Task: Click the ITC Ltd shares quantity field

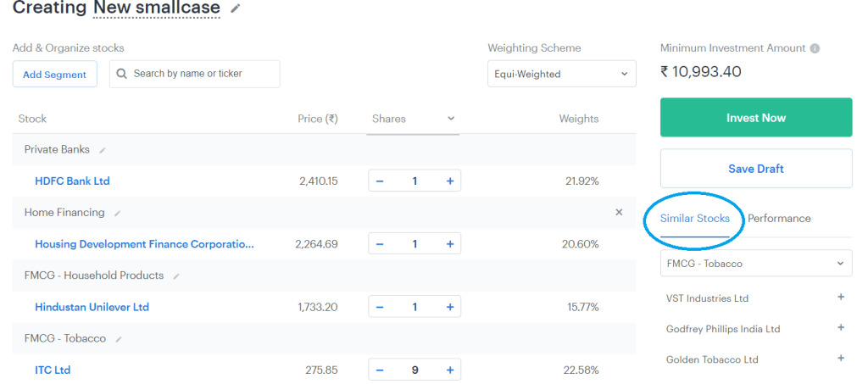Action: point(415,370)
